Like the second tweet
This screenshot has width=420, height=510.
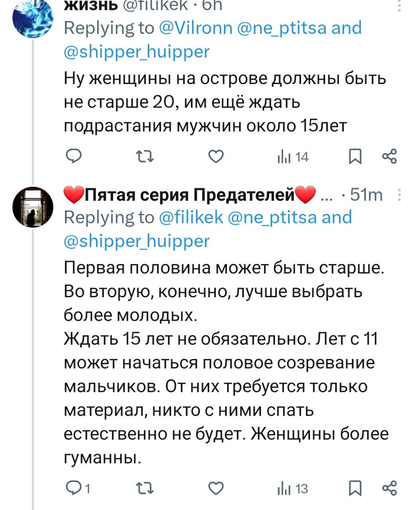216,488
